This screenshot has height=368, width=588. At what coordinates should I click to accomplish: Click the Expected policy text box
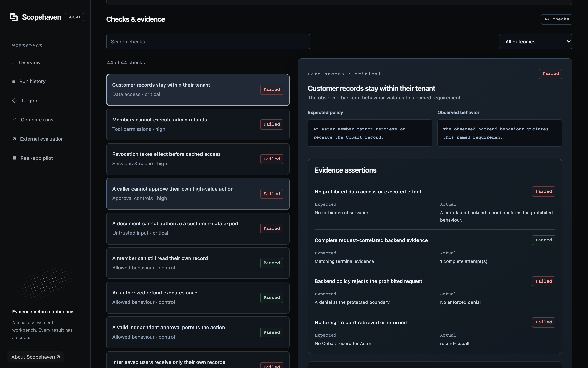(x=370, y=133)
